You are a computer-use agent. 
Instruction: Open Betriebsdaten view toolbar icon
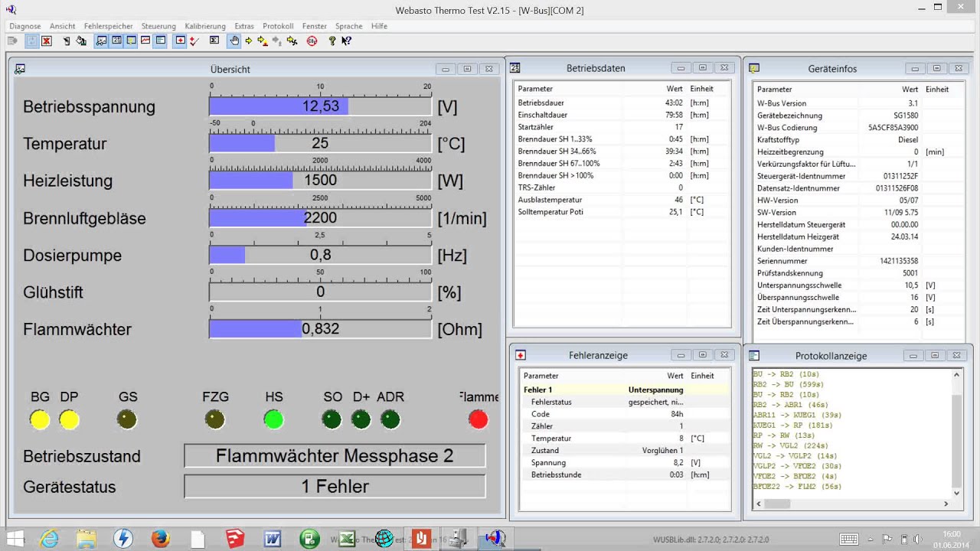tap(116, 41)
